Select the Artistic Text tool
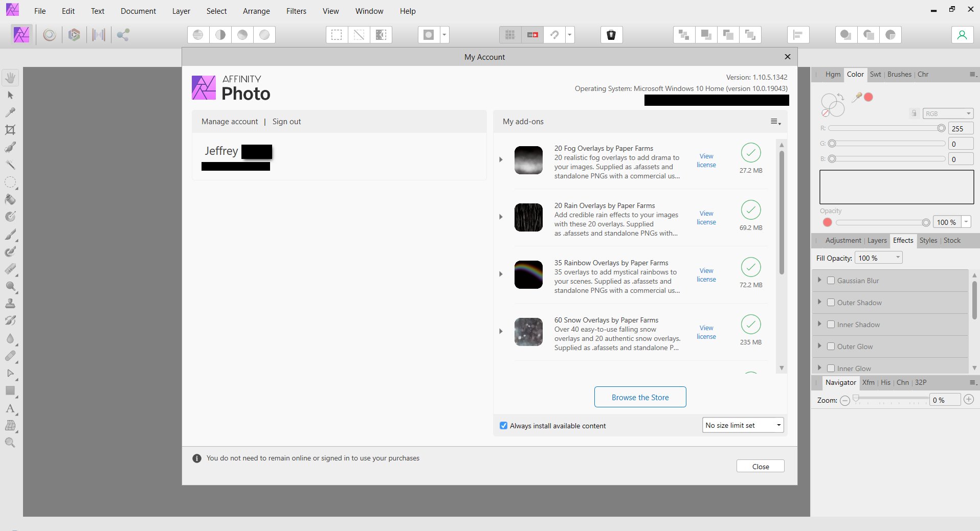 (10, 408)
